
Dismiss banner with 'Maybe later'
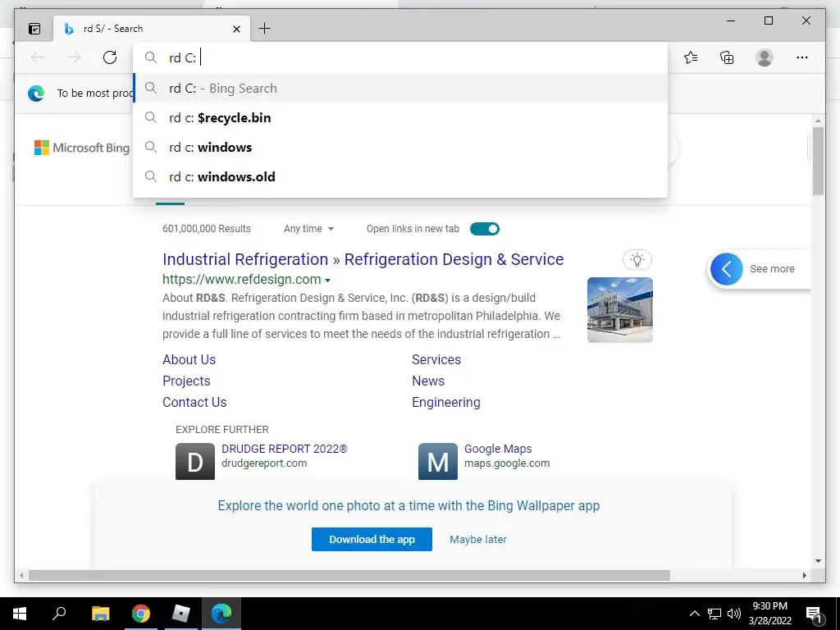pos(478,540)
